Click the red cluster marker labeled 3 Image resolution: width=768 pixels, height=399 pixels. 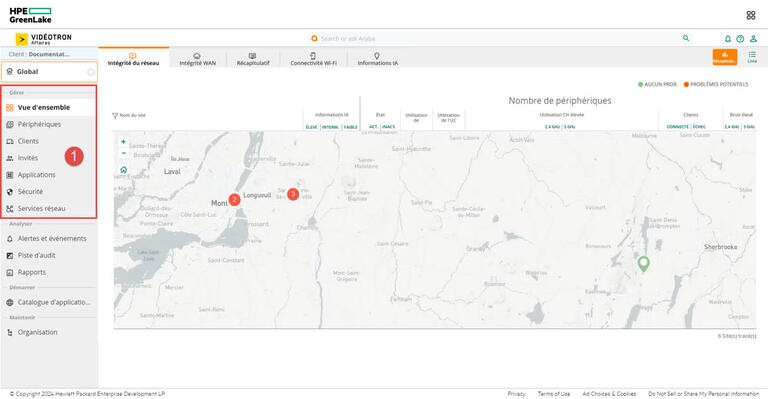click(x=293, y=194)
